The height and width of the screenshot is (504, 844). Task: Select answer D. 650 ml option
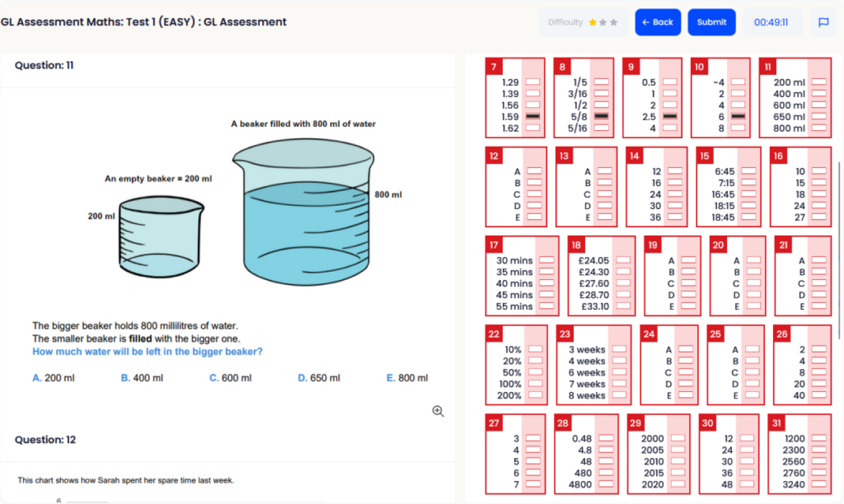[x=319, y=378]
